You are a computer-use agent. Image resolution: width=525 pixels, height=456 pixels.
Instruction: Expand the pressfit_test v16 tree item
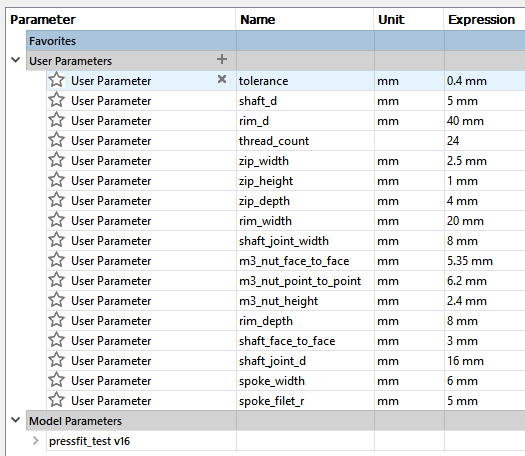click(x=35, y=441)
